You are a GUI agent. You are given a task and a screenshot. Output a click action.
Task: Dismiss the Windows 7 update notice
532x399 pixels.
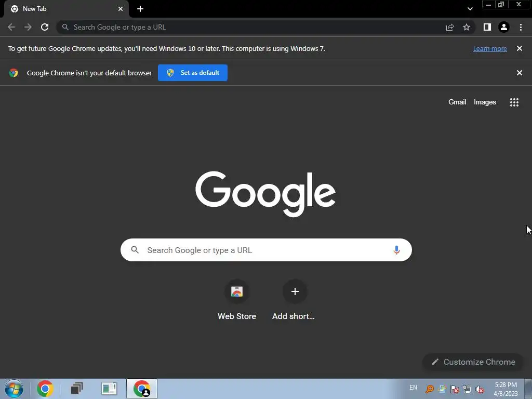(520, 48)
